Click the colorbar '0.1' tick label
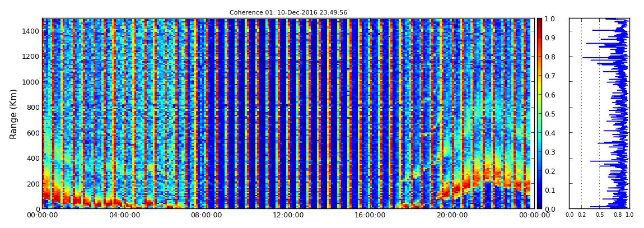Image resolution: width=644 pixels, height=228 pixels. pyautogui.click(x=551, y=190)
